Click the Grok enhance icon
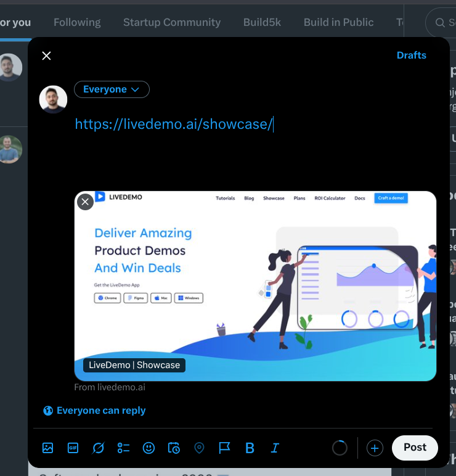 click(99, 448)
